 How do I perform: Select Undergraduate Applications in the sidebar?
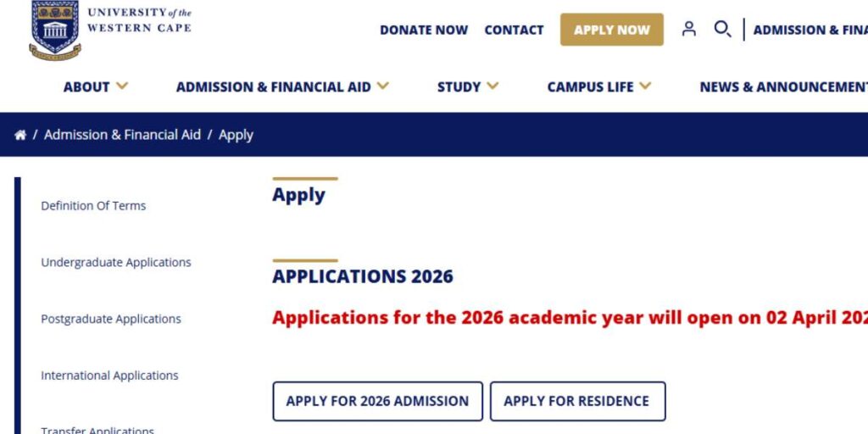pyautogui.click(x=116, y=263)
